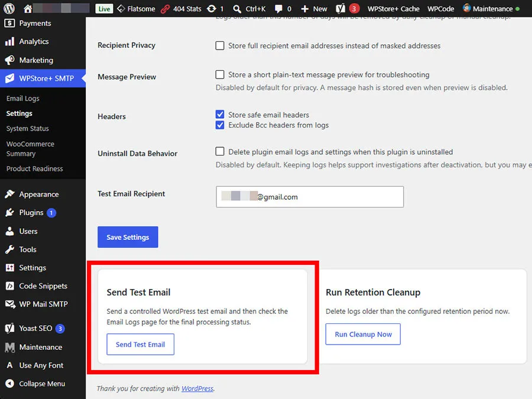The image size is (532, 399).
Task: Click the Use Any Font icon
Action: (9, 365)
